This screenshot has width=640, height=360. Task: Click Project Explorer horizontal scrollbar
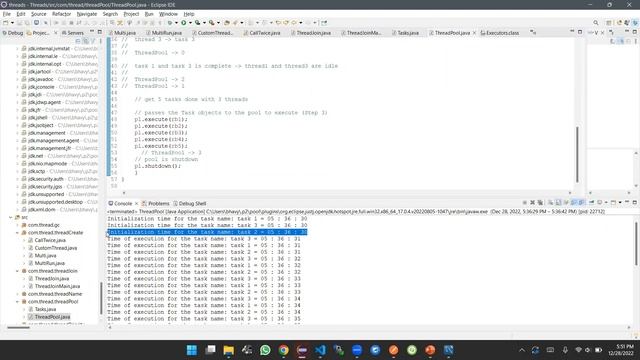tap(18, 327)
